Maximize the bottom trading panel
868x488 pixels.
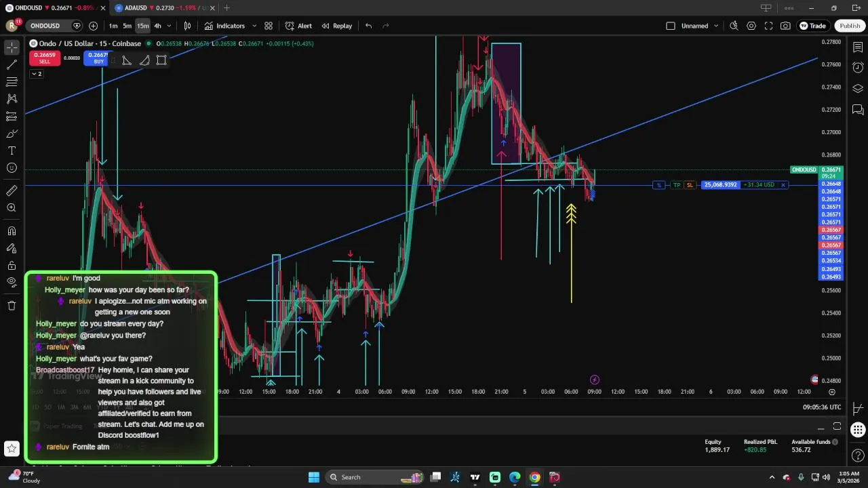837,426
